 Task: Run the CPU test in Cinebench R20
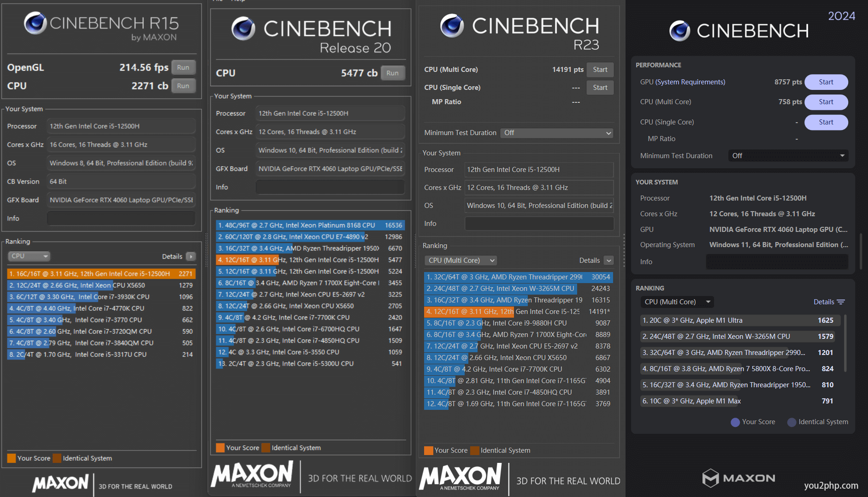(393, 73)
